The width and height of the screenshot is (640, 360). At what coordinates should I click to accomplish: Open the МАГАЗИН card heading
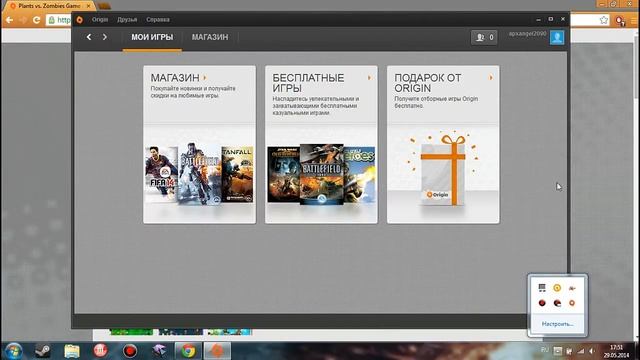coord(175,78)
